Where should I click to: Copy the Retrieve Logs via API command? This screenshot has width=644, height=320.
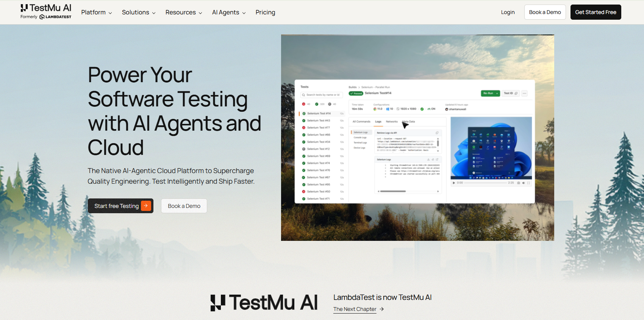point(437,133)
